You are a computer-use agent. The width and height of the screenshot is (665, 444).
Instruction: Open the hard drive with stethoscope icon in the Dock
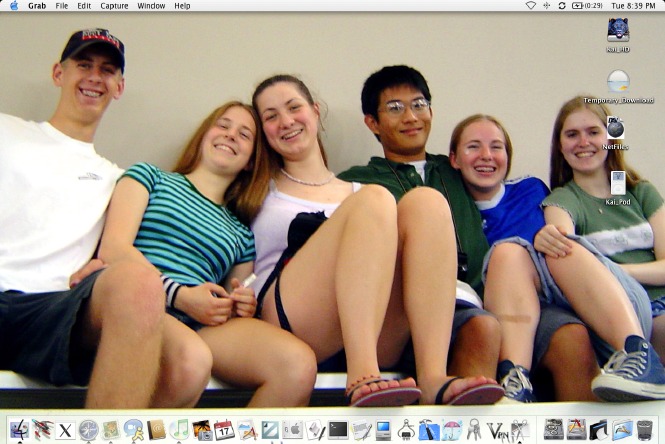[553, 430]
